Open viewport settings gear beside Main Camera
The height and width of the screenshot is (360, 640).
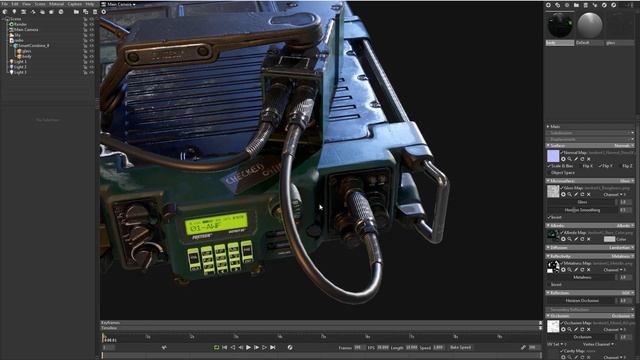pyautogui.click(x=104, y=12)
